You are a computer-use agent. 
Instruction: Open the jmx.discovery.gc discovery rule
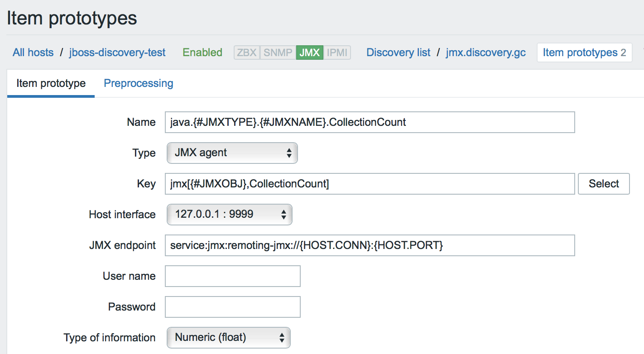point(485,52)
